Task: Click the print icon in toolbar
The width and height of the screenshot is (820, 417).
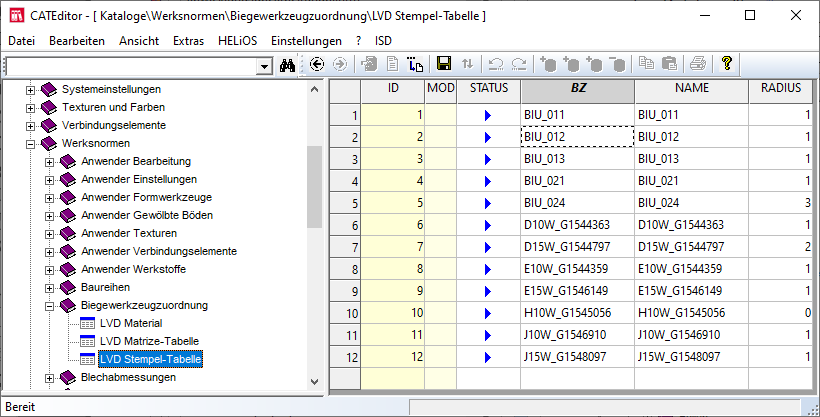Action: pyautogui.click(x=697, y=64)
